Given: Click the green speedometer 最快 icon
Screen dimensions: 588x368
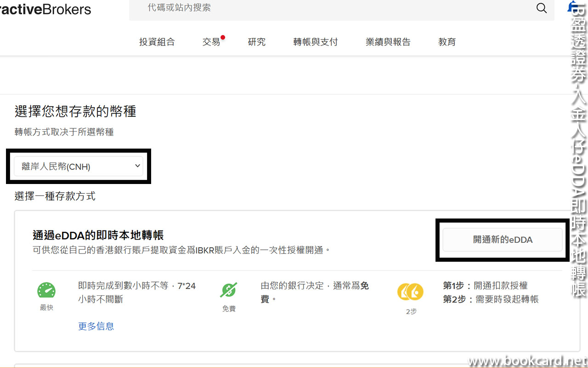Looking at the screenshot, I should point(46,291).
